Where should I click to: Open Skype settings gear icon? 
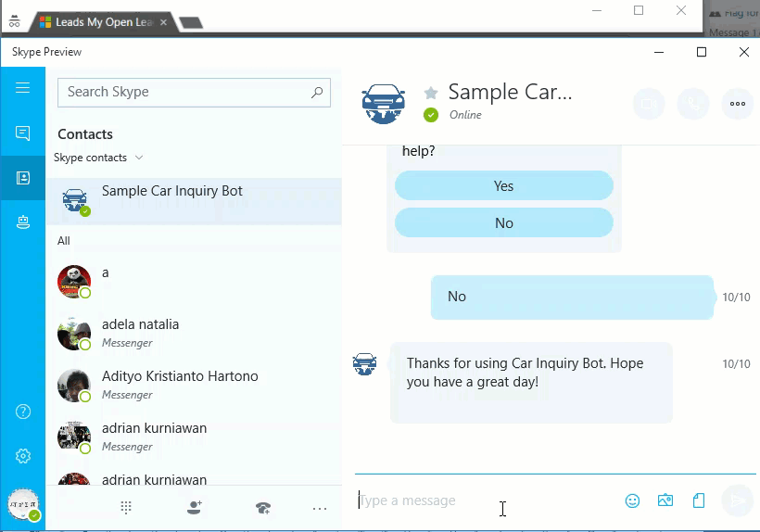coord(23,456)
